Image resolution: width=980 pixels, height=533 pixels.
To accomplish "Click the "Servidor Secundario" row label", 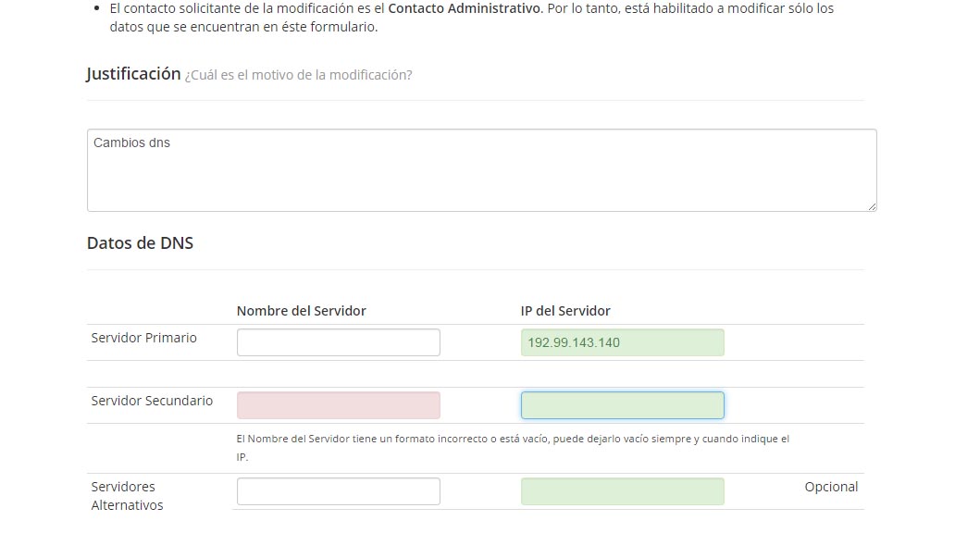I will click(152, 401).
